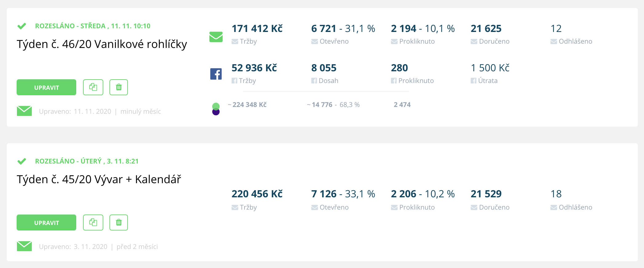Image resolution: width=644 pixels, height=268 pixels.
Task: Click the 52 936 Kč Facebook revenue figure
Action: 254,68
